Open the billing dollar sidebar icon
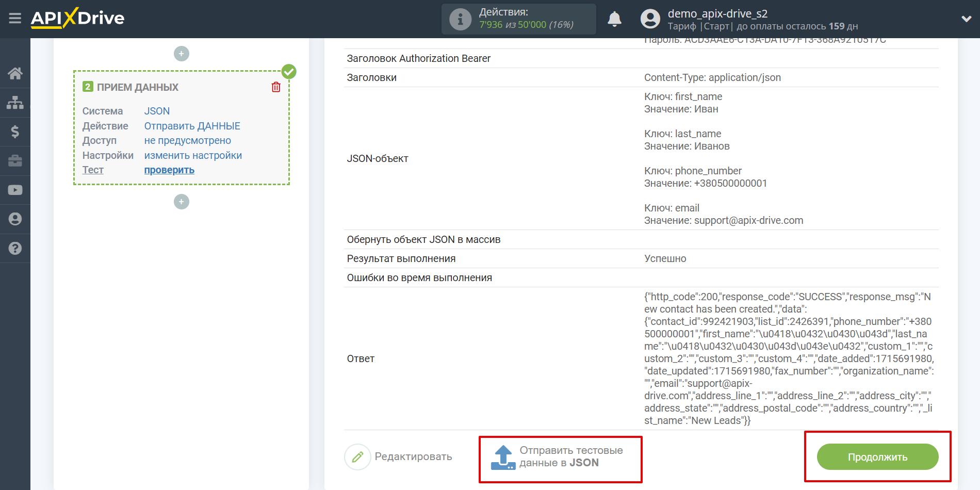This screenshot has width=980, height=490. point(15,132)
